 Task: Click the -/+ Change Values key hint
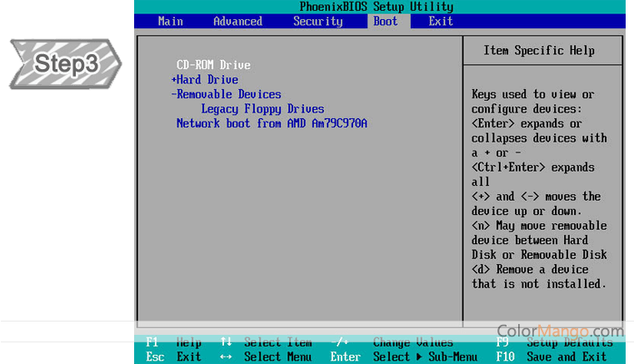click(x=341, y=342)
